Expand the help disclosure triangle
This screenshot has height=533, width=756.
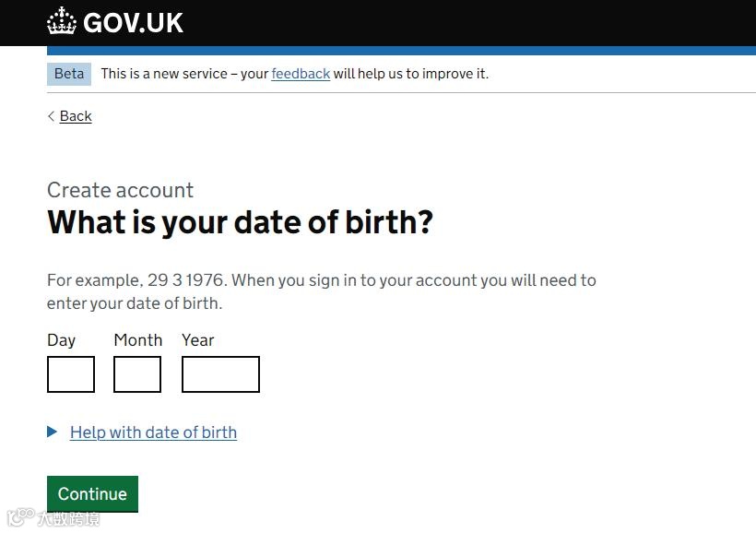(53, 432)
